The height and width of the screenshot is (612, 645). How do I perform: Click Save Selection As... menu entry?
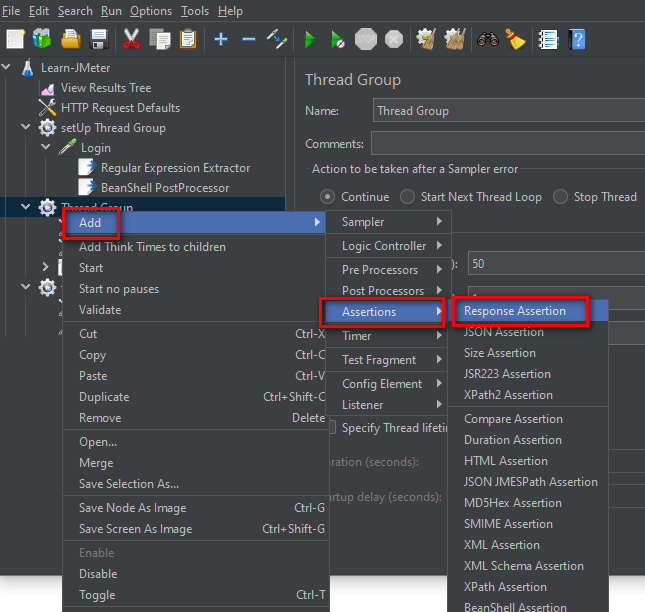196,484
